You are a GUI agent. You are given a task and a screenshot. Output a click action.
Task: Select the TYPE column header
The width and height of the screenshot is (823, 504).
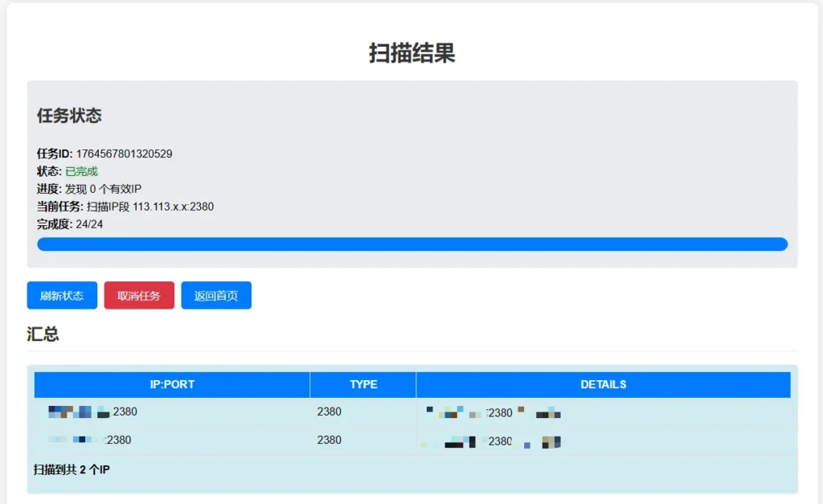coord(362,384)
